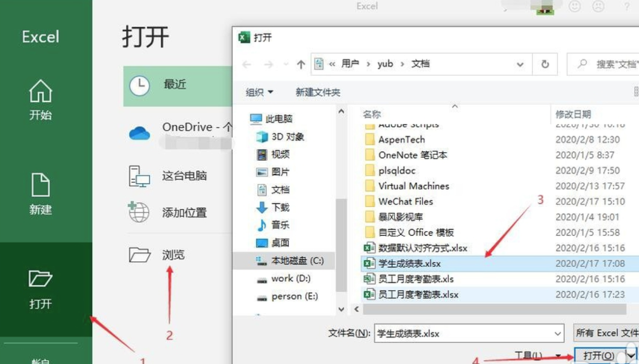Select work (D:) drive

coord(283,279)
